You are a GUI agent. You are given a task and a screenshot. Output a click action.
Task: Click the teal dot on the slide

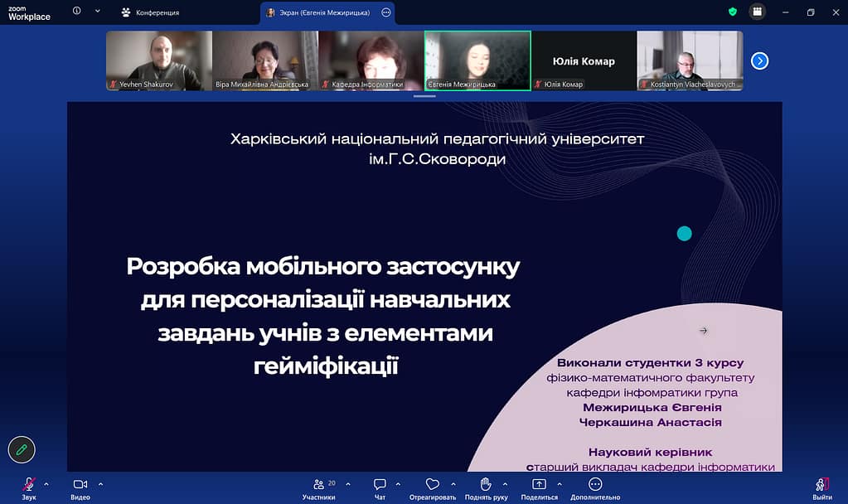(x=684, y=234)
